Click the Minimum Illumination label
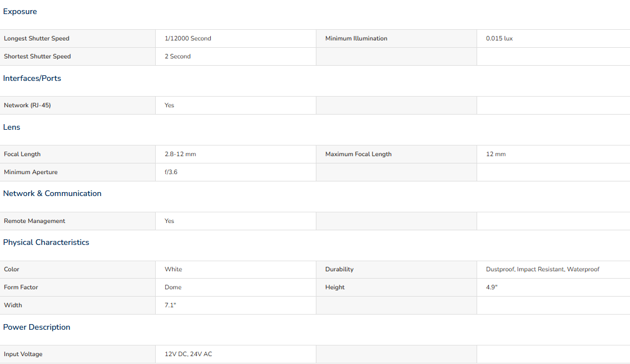Viewport: 630px width, 364px height. pos(356,39)
